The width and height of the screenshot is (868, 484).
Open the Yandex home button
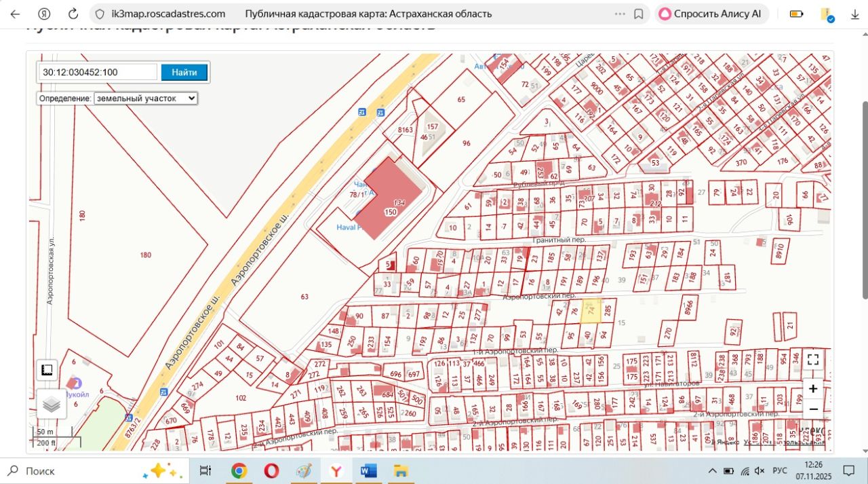pyautogui.click(x=44, y=14)
